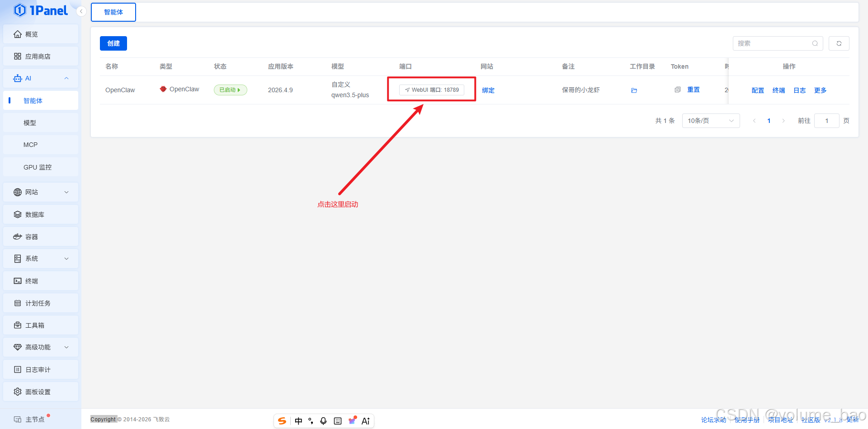Open the working directory folder icon
The image size is (868, 429).
point(634,90)
